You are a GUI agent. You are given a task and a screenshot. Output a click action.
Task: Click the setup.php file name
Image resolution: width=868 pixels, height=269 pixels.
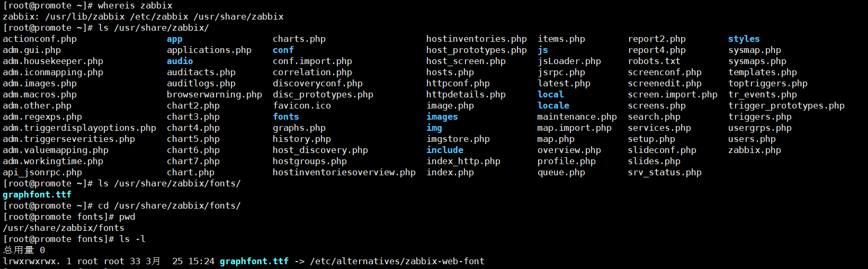point(651,139)
